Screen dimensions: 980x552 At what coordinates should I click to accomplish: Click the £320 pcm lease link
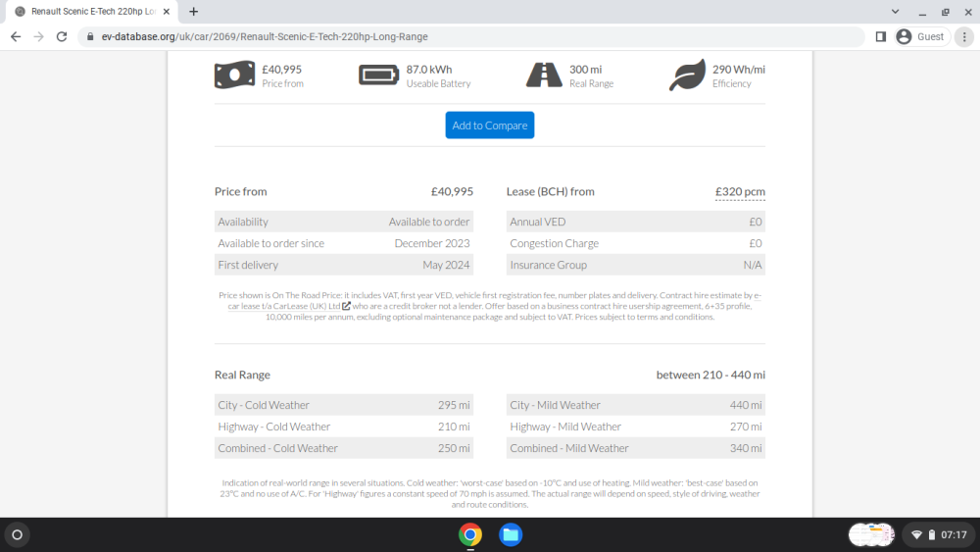740,192
